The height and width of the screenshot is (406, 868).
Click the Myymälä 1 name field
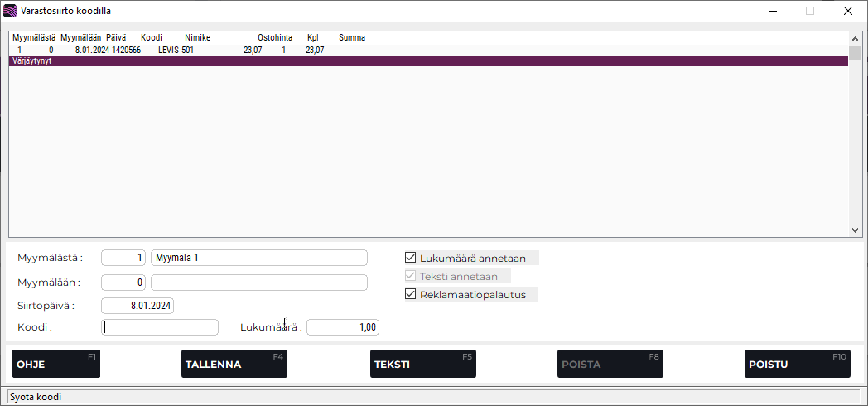[258, 258]
